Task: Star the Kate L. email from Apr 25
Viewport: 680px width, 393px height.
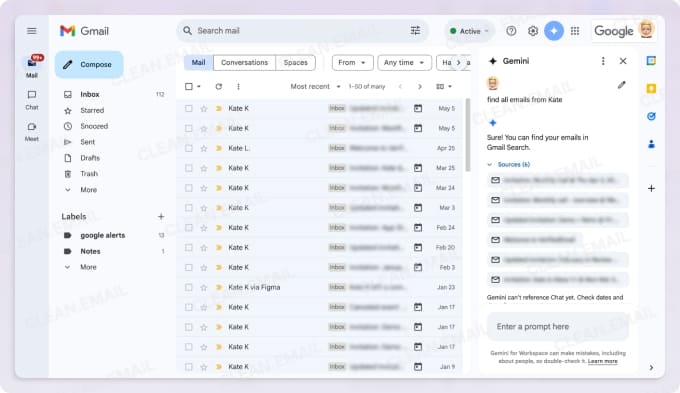Action: click(x=204, y=148)
